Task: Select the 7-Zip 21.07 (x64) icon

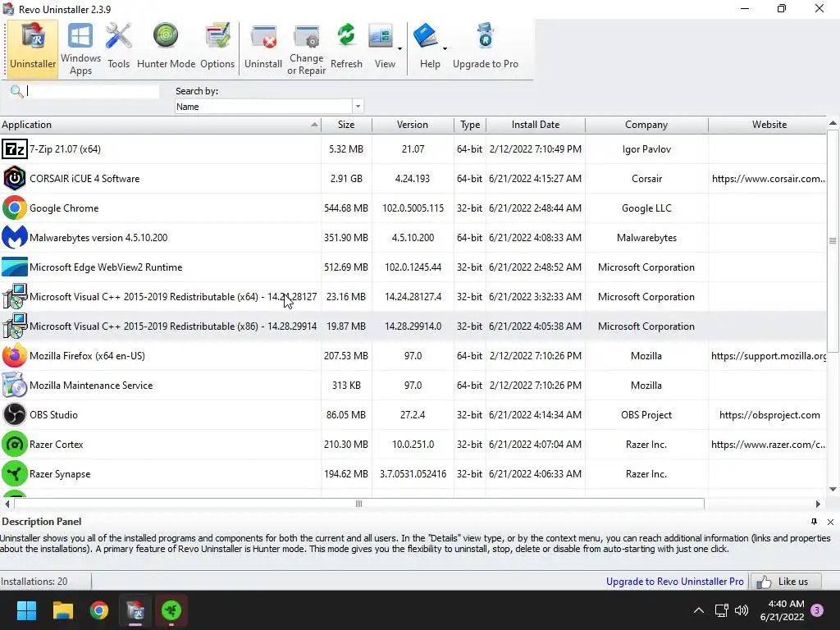Action: point(15,149)
